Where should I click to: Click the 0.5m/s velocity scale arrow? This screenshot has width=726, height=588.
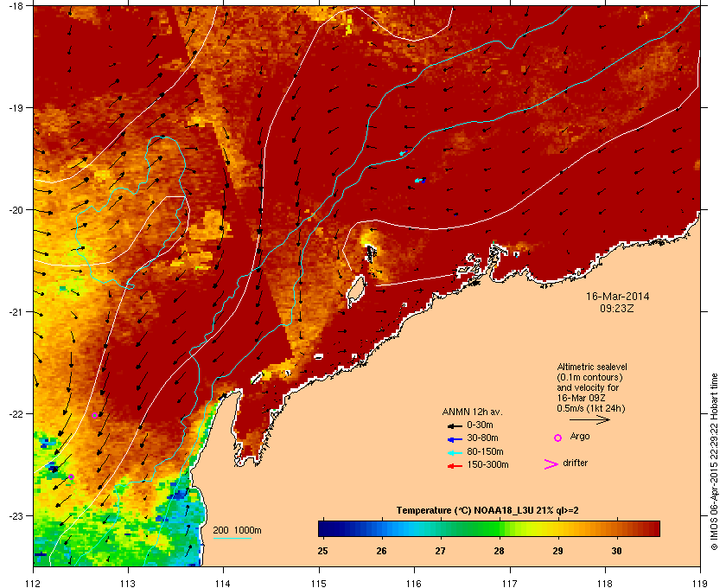[x=589, y=420]
